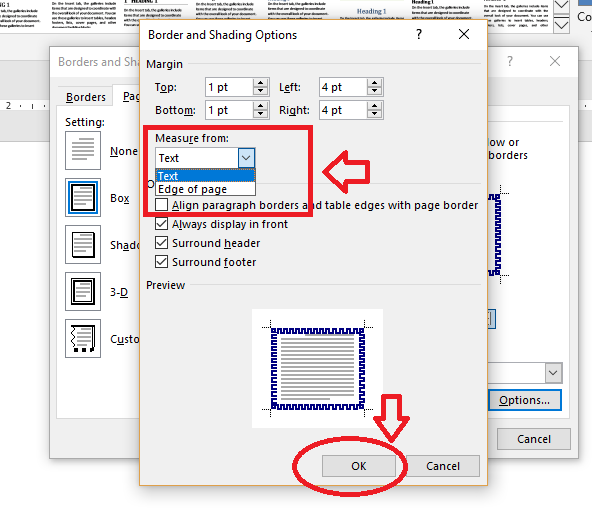Decrease the Bottom margin value
Viewport: 592px width, 514px height.
click(x=261, y=114)
